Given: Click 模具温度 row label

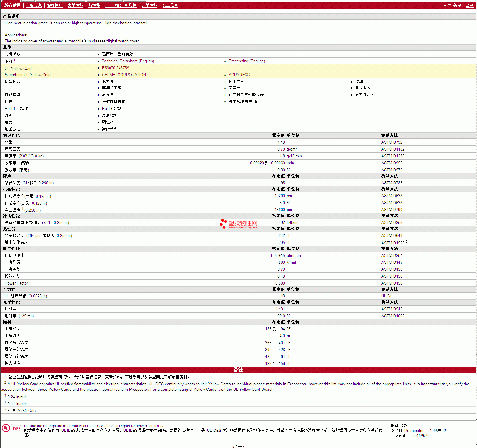Looking at the screenshot, I should tap(12, 363).
